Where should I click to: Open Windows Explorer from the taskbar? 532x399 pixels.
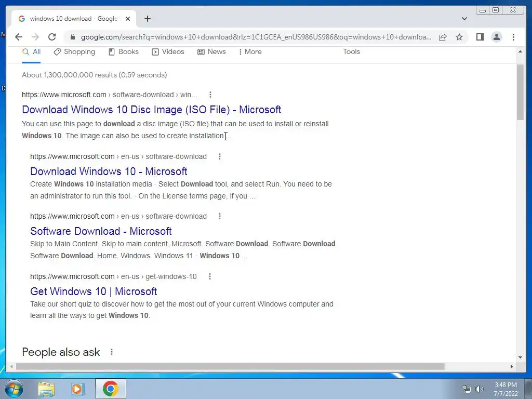[x=46, y=389]
